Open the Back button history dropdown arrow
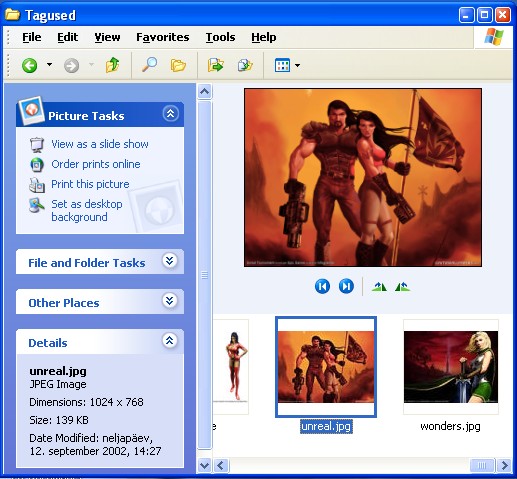This screenshot has height=479, width=517. coord(49,65)
